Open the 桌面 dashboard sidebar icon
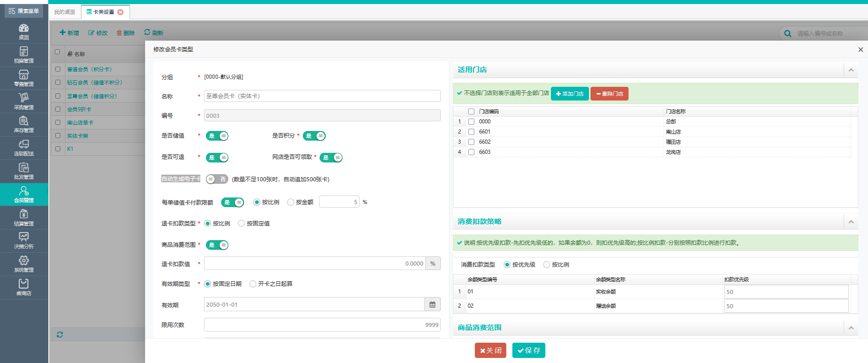This screenshot has width=868, height=363. point(24,31)
